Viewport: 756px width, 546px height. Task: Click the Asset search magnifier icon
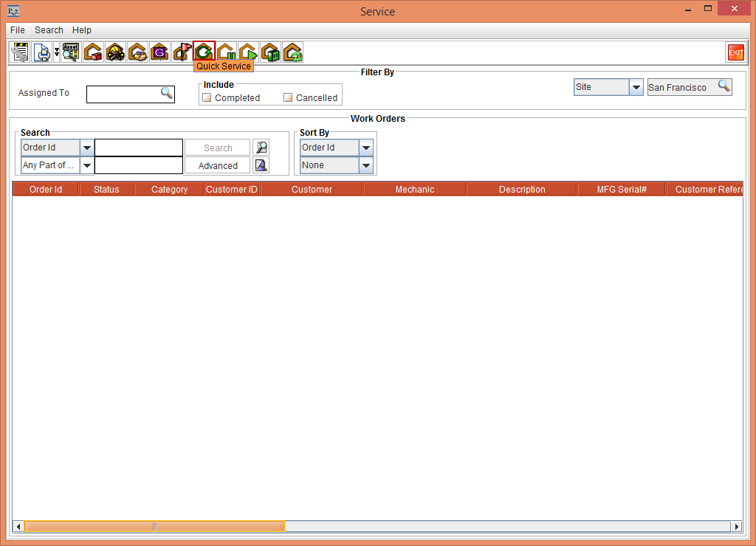point(71,52)
